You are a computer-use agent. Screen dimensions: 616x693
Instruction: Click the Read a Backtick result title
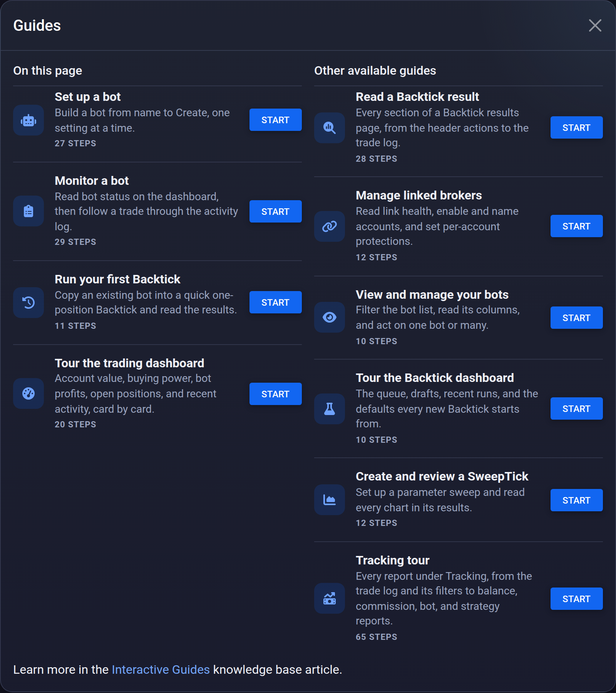(417, 97)
